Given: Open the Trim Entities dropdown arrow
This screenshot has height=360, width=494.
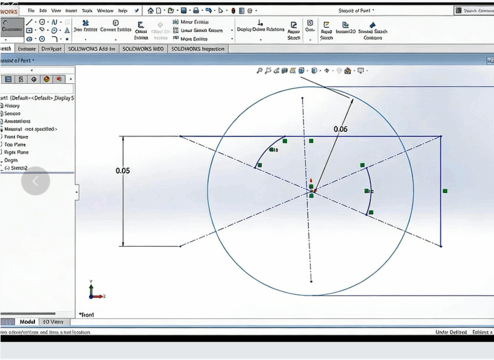Looking at the screenshot, I should tap(85, 39).
